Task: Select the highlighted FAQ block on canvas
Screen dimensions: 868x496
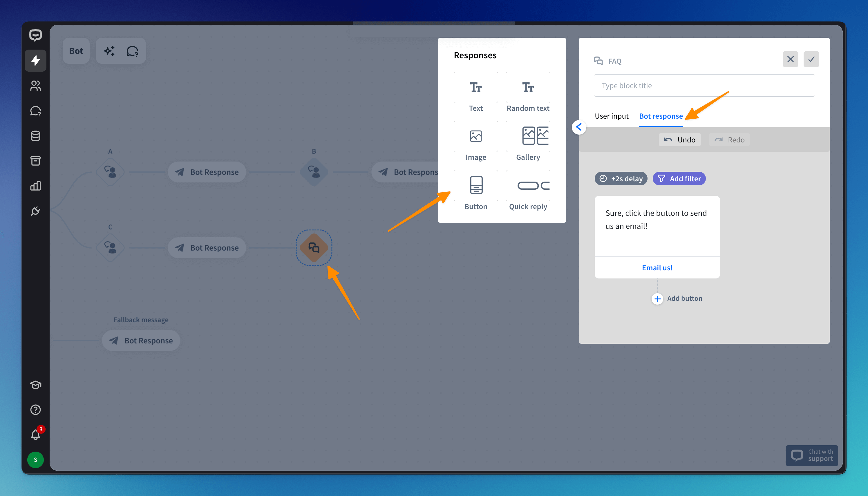Action: [x=313, y=248]
